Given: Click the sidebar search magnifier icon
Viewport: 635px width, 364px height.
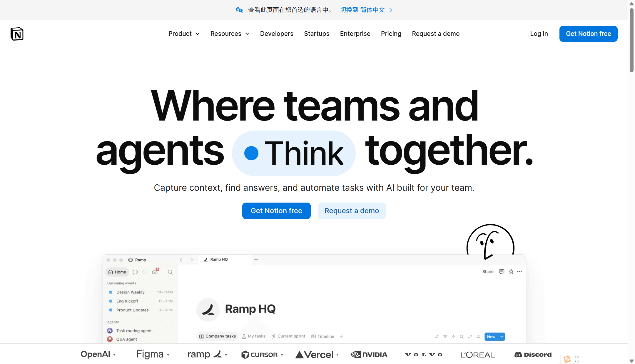Looking at the screenshot, I should 170,272.
